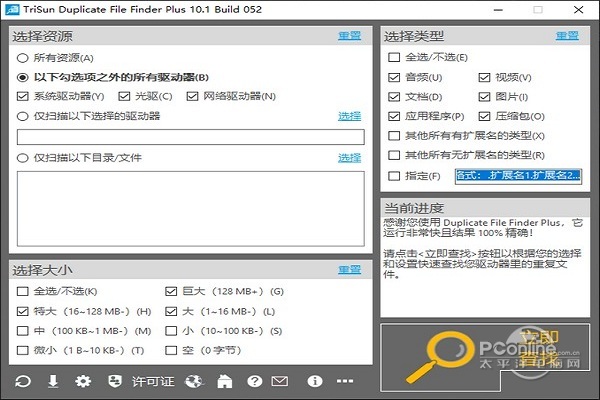This screenshot has width=600, height=400.
Task: Select 仅扫描以下选择的驱动器 radio option
Action: pyautogui.click(x=23, y=116)
